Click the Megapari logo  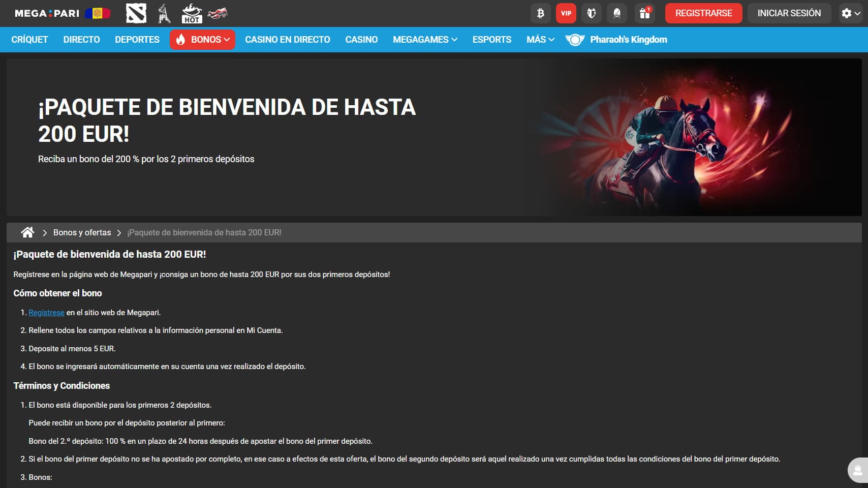tap(47, 13)
